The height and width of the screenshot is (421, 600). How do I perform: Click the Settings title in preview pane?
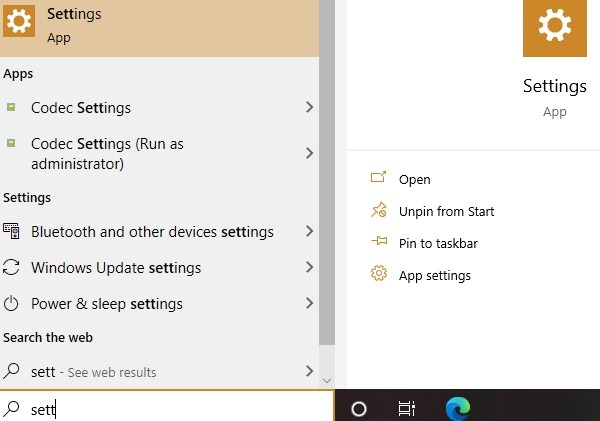click(555, 86)
